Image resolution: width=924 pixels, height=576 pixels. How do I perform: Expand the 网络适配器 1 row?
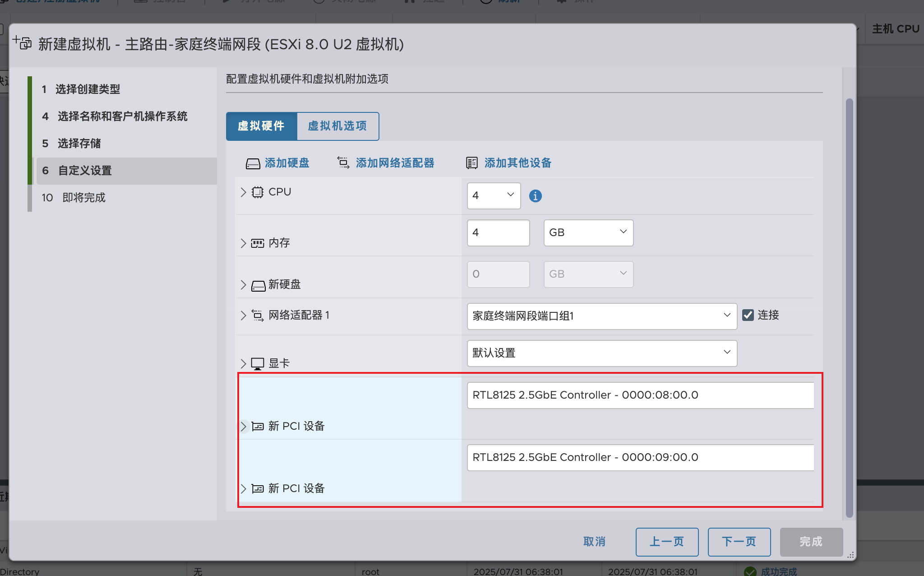tap(244, 315)
